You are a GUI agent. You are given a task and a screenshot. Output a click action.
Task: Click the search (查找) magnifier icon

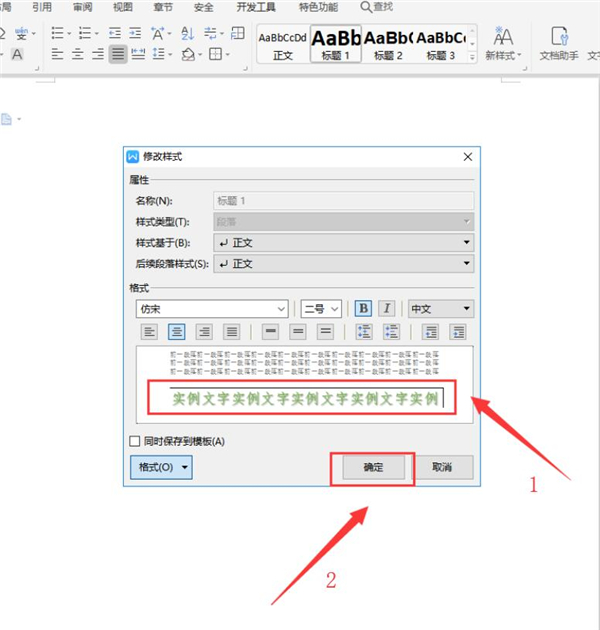click(366, 7)
